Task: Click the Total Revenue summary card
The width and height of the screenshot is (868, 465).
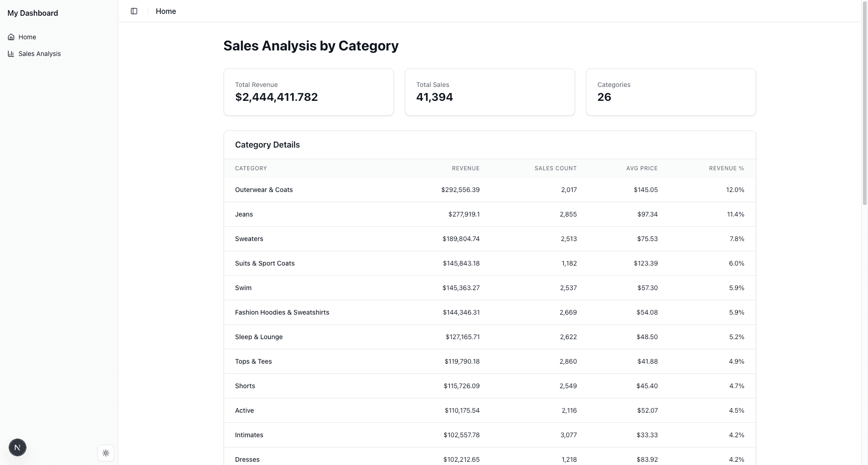Action: pos(308,92)
